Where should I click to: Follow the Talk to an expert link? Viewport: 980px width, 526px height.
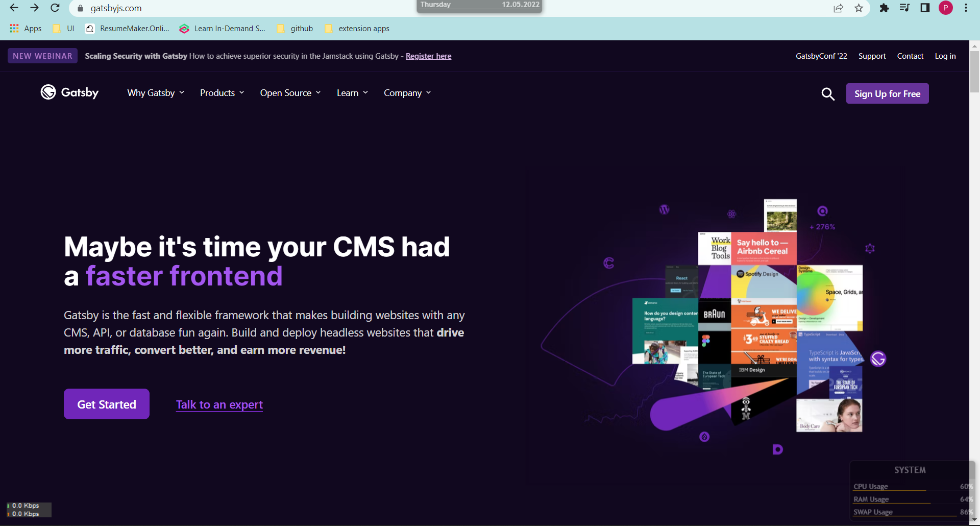click(219, 404)
